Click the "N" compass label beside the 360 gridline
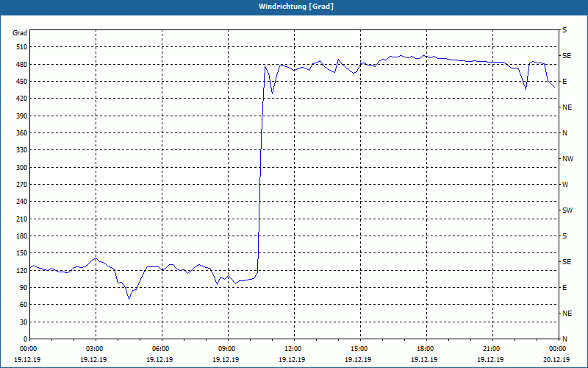The image size is (588, 368). (565, 133)
